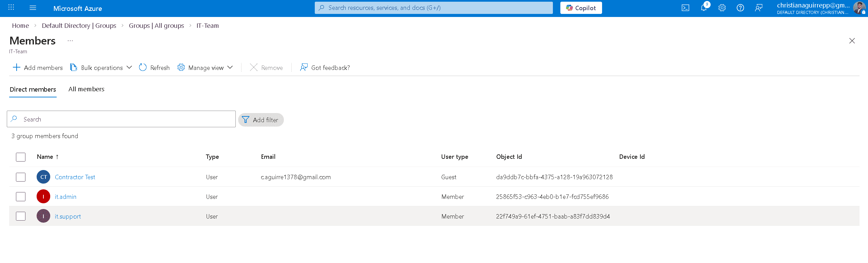
Task: Open the Azure portal hamburger menu
Action: (x=33, y=8)
